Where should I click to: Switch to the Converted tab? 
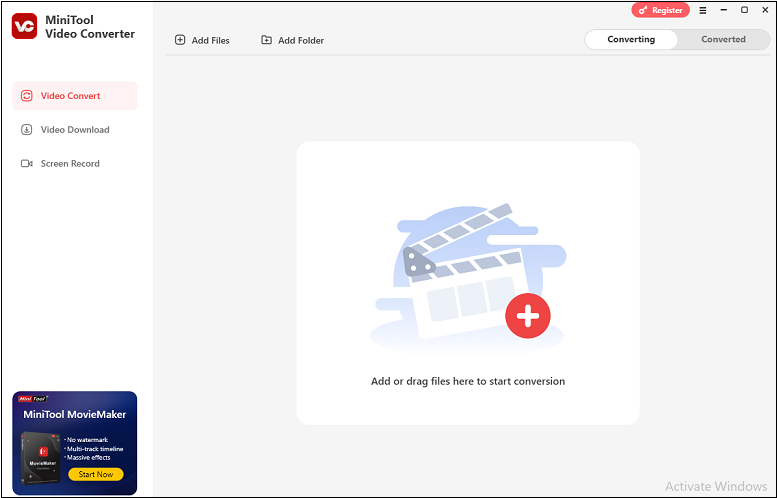click(x=723, y=40)
